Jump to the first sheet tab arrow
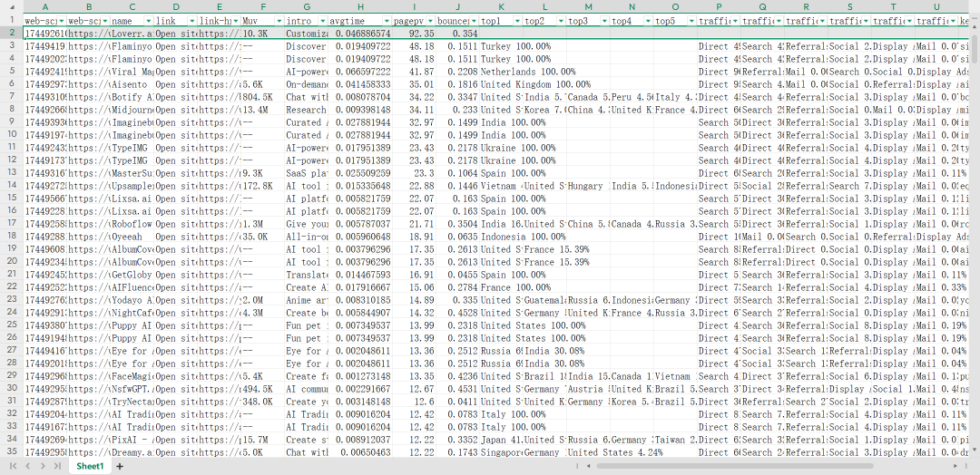The height and width of the screenshot is (475, 980). click(13, 466)
